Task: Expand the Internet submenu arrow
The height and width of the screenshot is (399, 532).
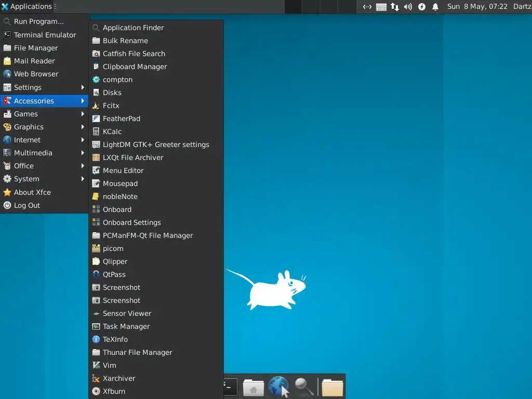Action: click(83, 140)
